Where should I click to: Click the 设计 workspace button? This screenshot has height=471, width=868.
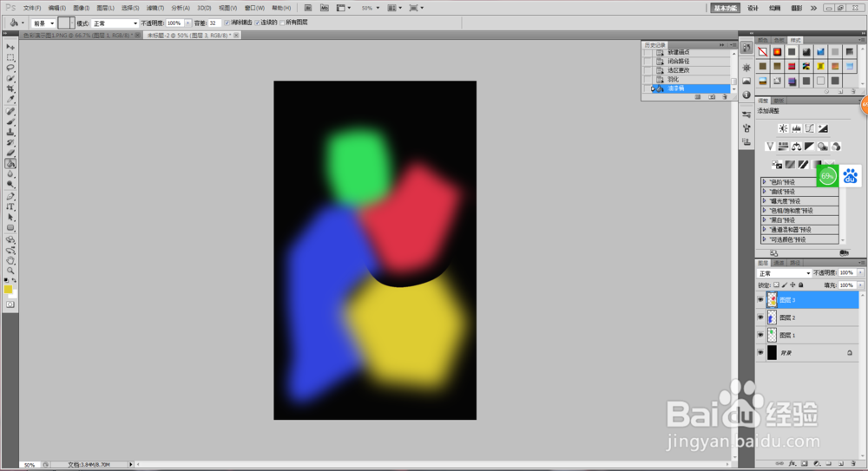pos(753,8)
